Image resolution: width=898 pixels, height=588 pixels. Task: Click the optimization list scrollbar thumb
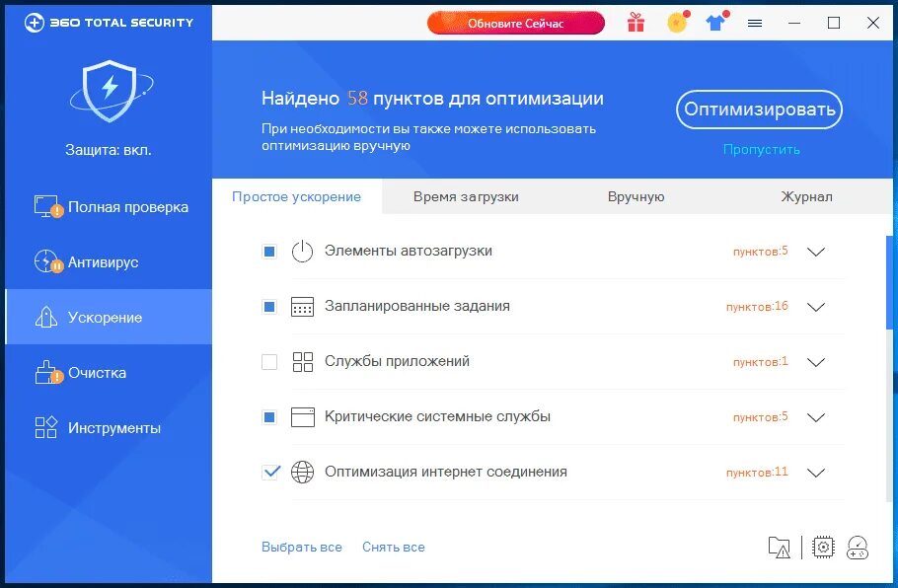coord(889,282)
